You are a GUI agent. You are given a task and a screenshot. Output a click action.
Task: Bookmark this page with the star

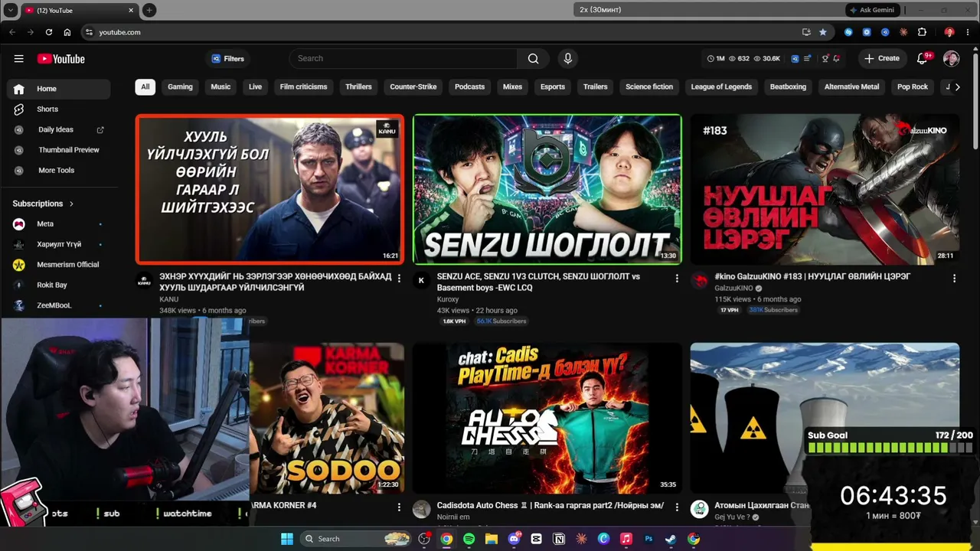coord(823,32)
